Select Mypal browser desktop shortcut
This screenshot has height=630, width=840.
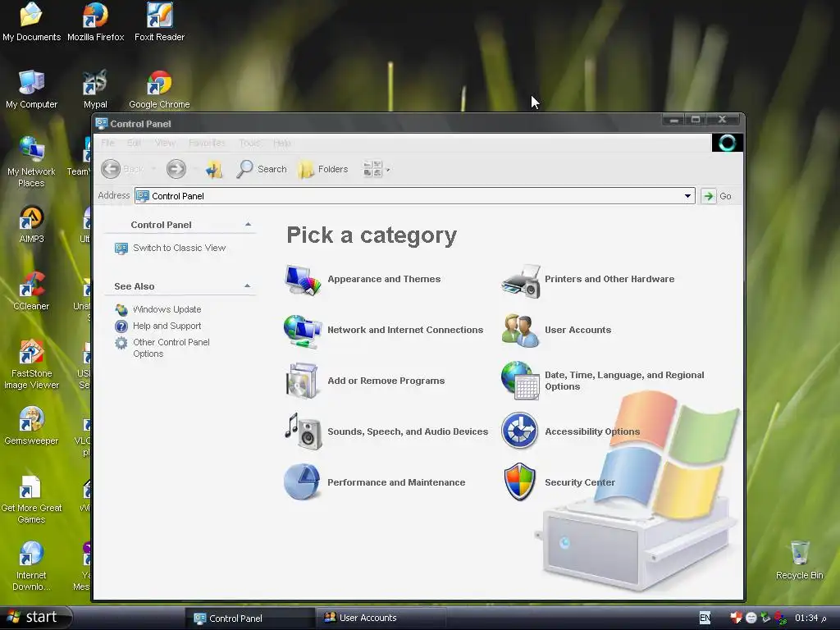[x=95, y=89]
